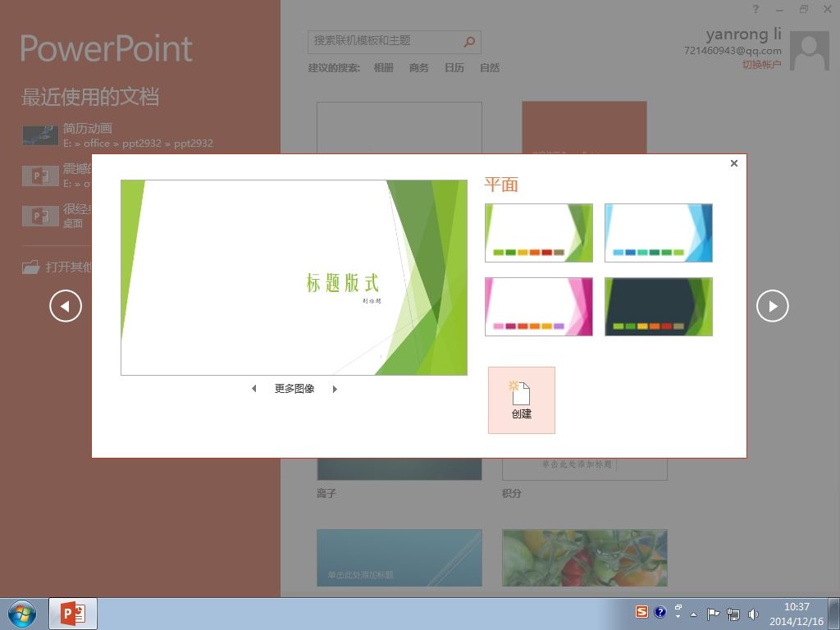Click the Create (创建) button

pyautogui.click(x=521, y=400)
